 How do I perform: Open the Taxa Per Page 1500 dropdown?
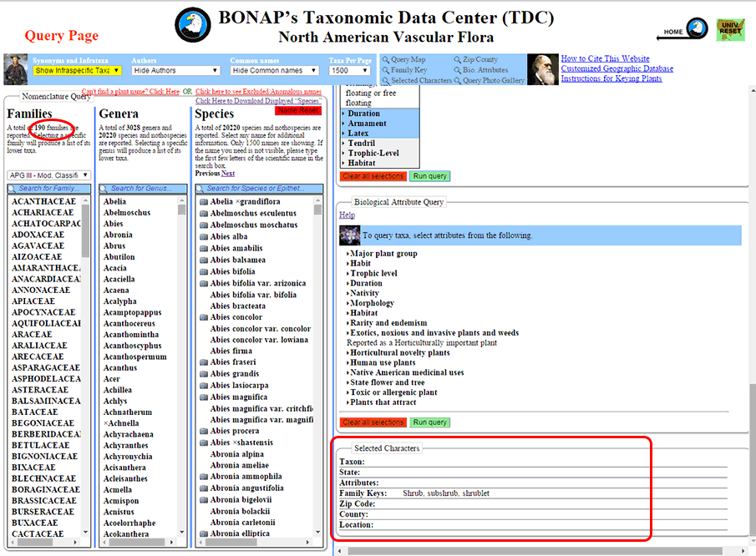(x=349, y=70)
